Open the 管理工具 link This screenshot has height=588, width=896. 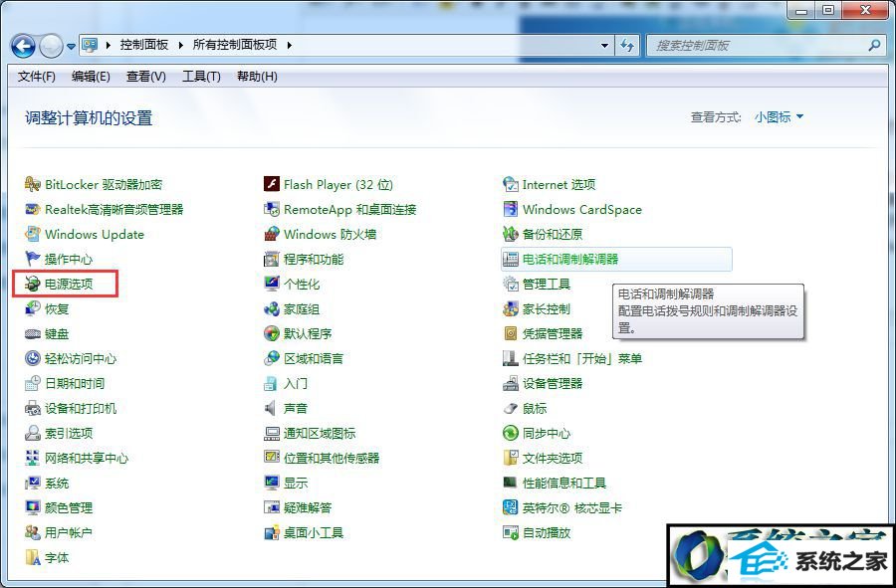[x=547, y=284]
